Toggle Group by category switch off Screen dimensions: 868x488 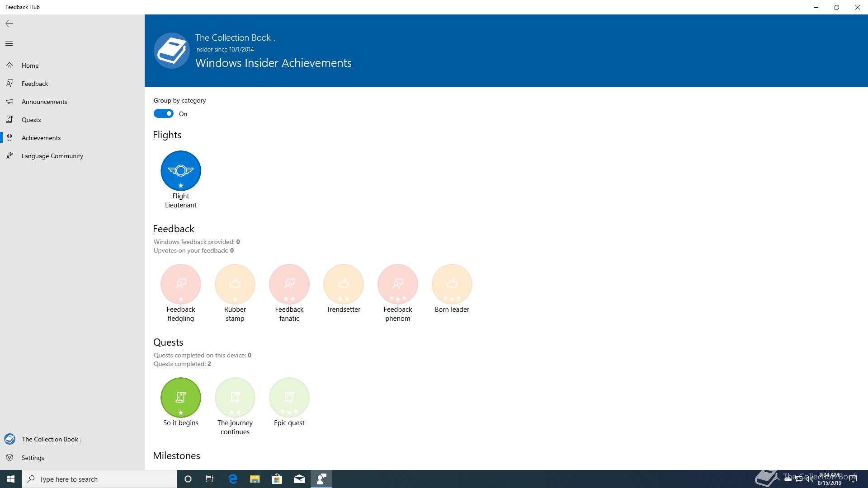[x=164, y=114]
